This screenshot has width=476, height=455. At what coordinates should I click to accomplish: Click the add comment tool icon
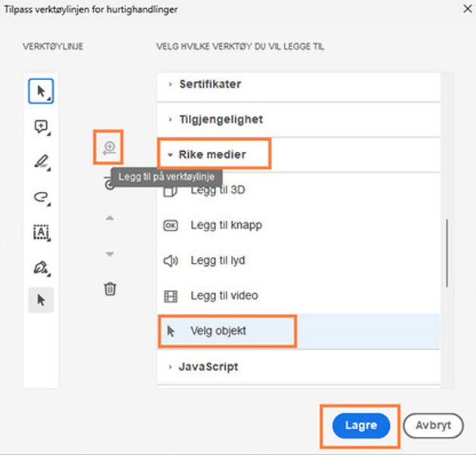click(x=41, y=127)
